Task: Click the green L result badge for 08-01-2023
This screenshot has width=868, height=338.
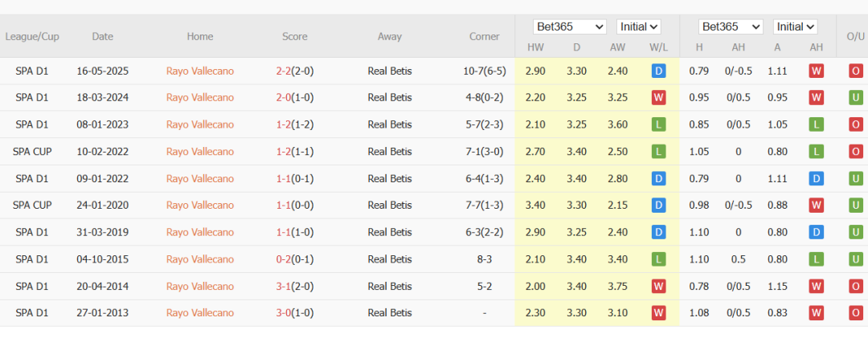Action: coord(659,124)
